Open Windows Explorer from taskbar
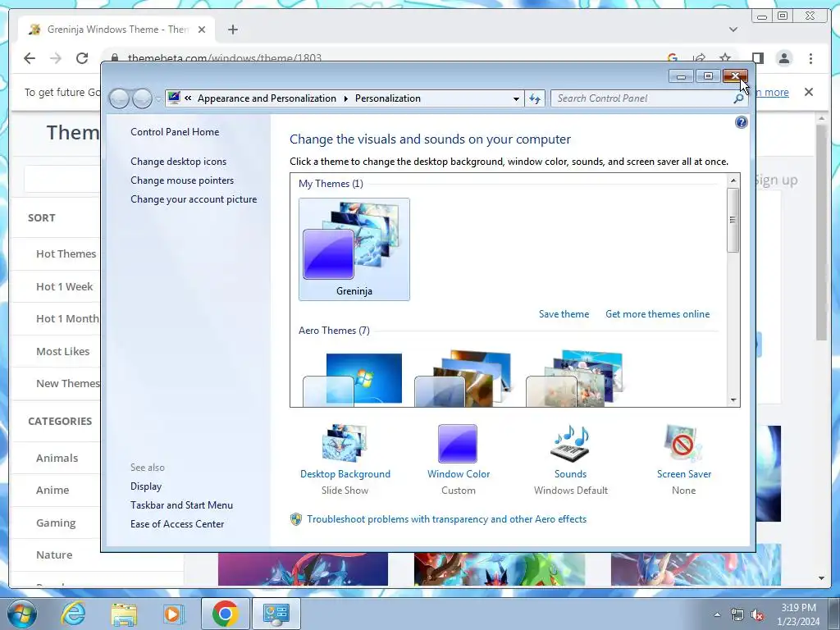 click(x=123, y=614)
